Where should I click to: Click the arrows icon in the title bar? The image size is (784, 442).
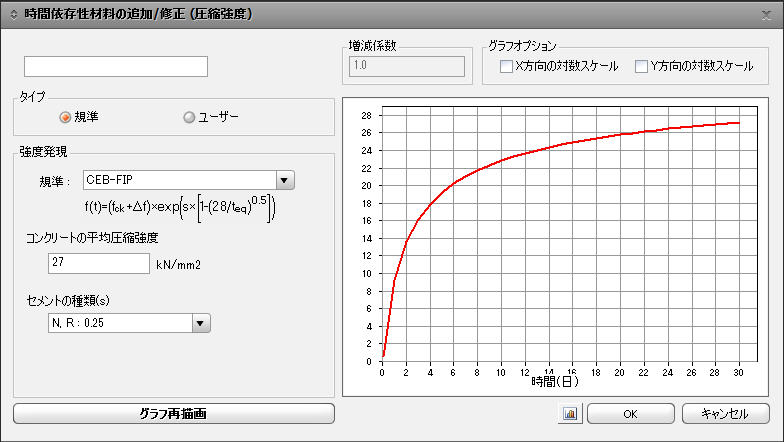tap(13, 15)
